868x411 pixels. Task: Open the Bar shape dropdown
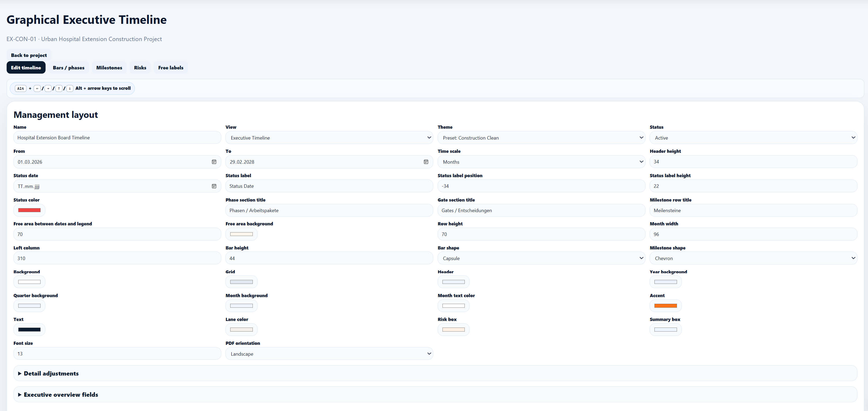click(x=541, y=258)
